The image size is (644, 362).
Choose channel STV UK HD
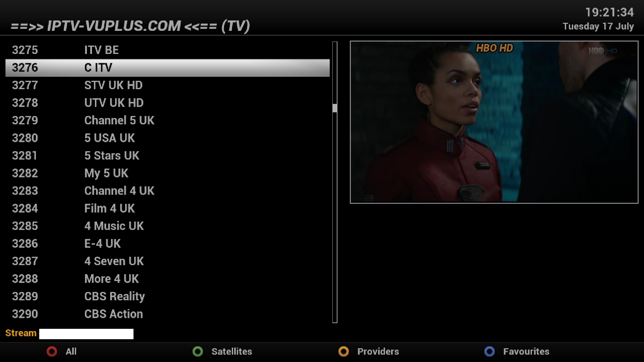167,85
